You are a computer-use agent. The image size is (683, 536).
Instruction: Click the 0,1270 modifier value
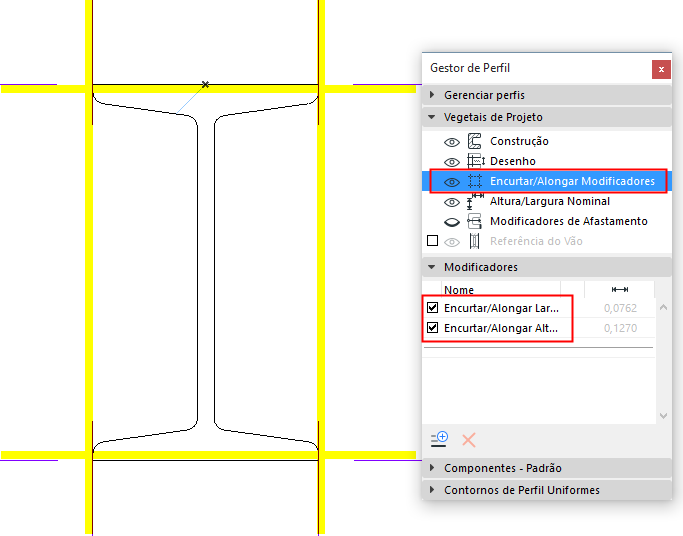click(x=620, y=328)
